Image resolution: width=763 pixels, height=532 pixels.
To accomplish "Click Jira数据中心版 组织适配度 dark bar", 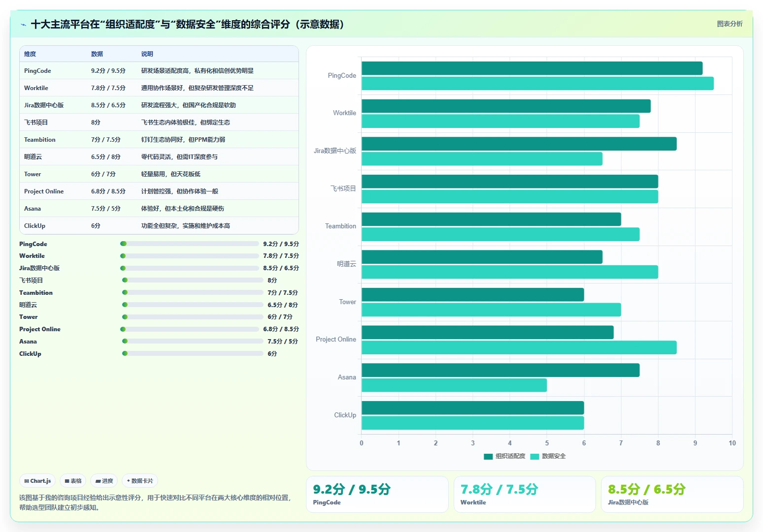I will coord(519,144).
